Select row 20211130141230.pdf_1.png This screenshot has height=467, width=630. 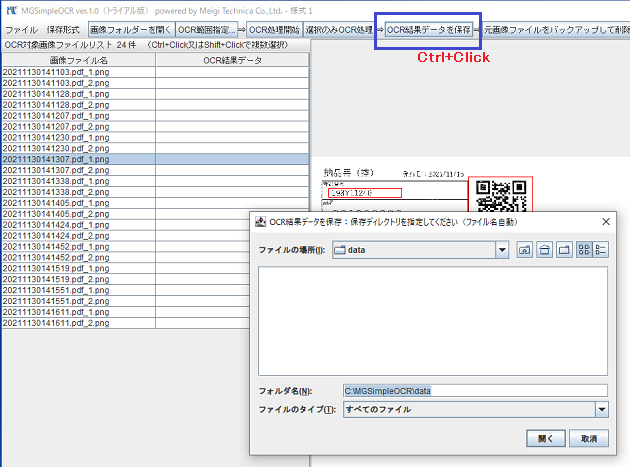pyautogui.click(x=155, y=137)
